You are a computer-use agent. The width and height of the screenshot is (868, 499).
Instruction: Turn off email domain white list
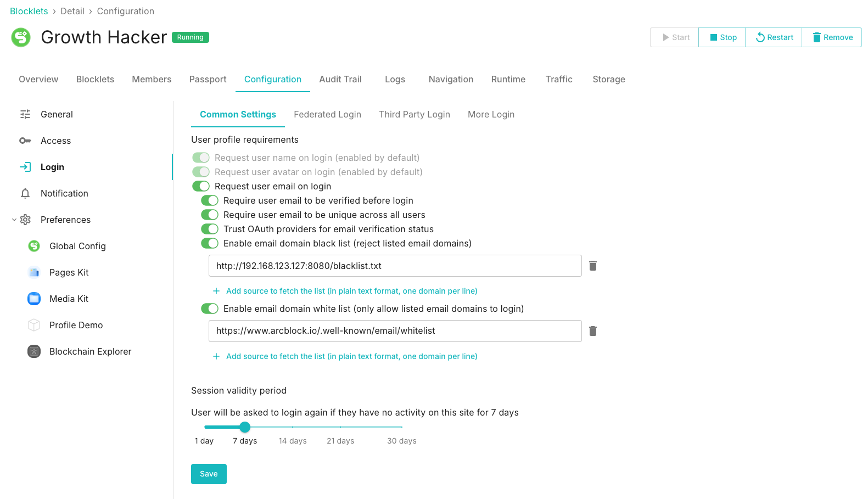click(210, 309)
